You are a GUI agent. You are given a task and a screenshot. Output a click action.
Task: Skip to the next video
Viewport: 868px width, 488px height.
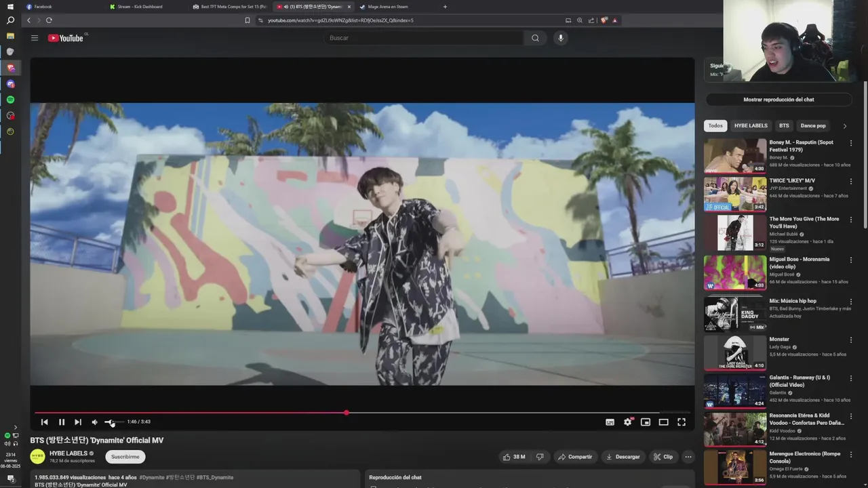78,422
